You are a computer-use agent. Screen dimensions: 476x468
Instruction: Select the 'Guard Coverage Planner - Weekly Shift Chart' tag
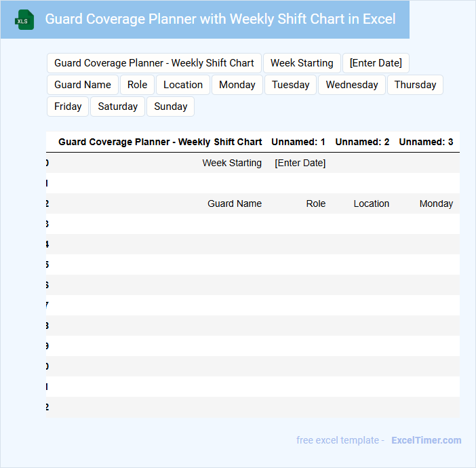tap(154, 63)
